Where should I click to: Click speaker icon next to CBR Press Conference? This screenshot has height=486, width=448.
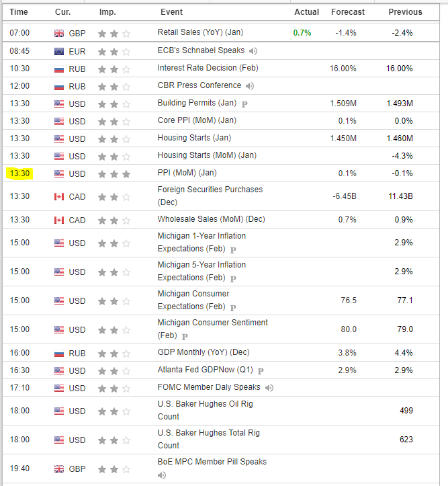(x=250, y=86)
